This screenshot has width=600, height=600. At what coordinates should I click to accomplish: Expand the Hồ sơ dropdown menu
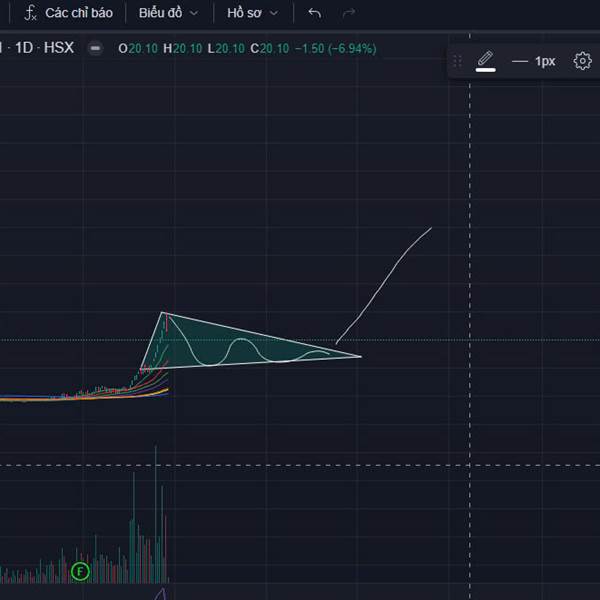(x=252, y=13)
